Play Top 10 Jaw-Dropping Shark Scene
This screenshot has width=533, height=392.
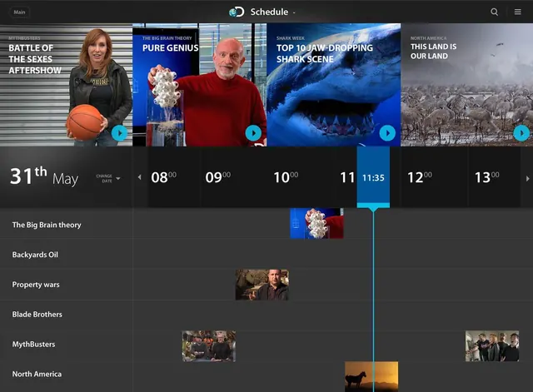pos(387,133)
